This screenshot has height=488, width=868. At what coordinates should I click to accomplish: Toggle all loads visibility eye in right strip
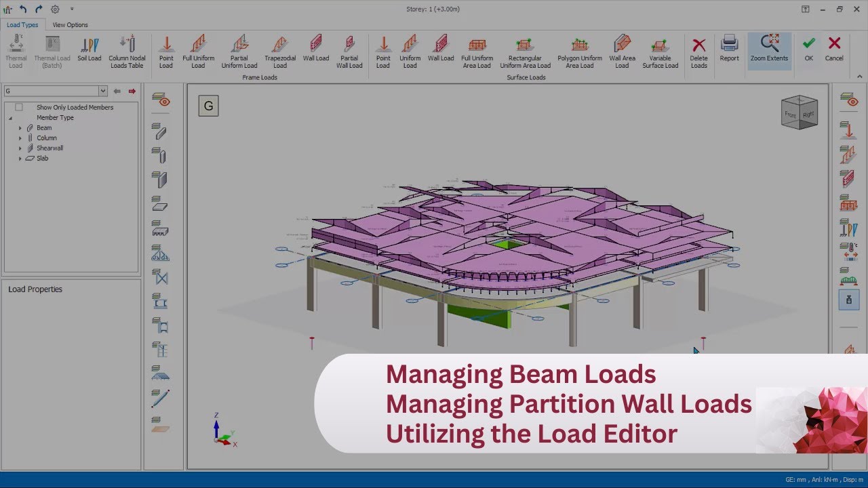pos(849,100)
